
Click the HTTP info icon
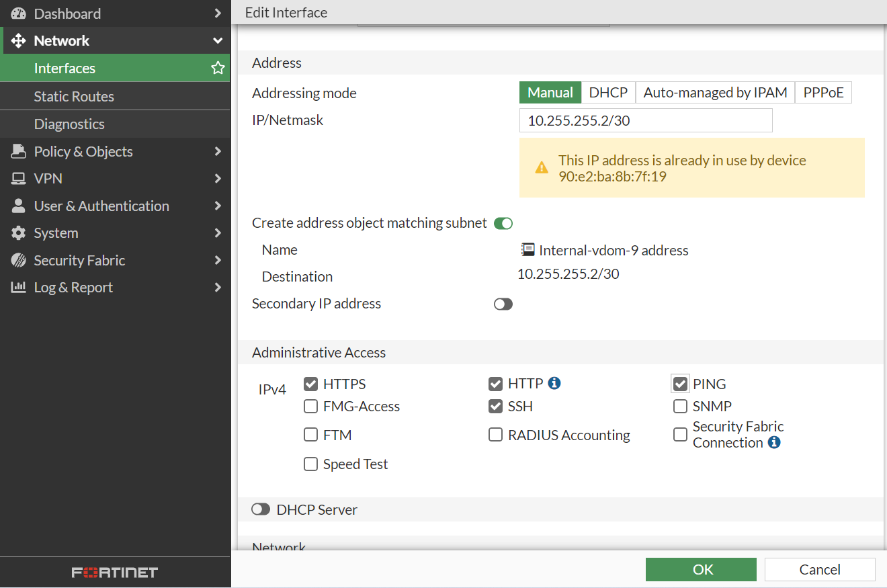click(x=554, y=383)
